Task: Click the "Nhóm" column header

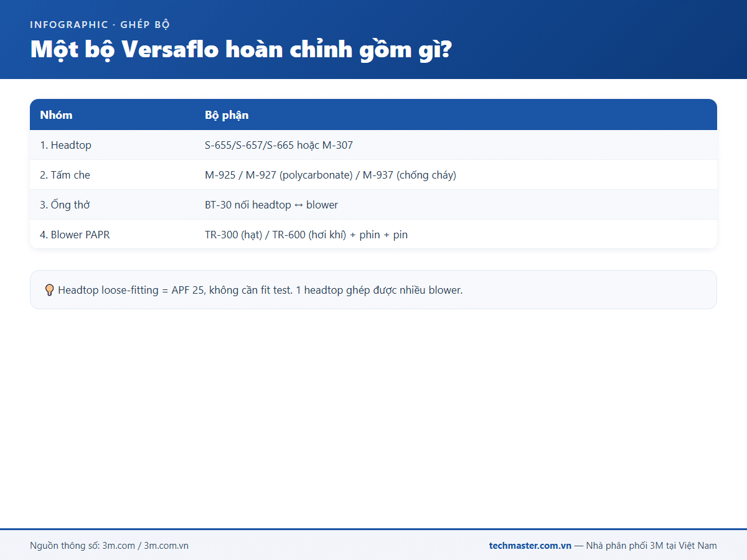Action: [x=56, y=115]
